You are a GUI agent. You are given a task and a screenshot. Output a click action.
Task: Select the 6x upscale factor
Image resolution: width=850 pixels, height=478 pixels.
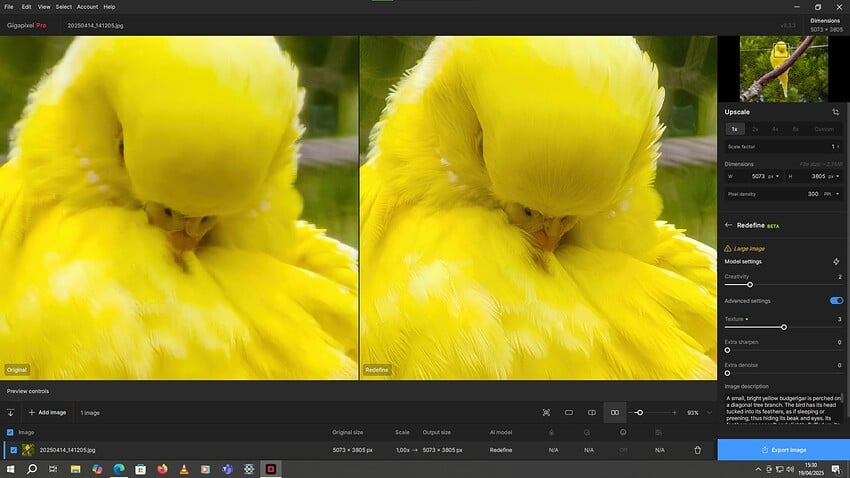click(x=796, y=129)
